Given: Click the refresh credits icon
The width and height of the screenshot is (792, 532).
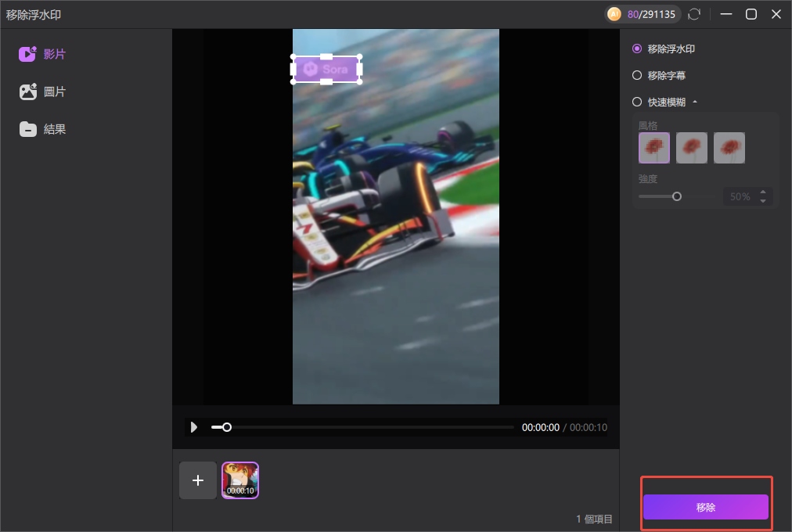Looking at the screenshot, I should [x=693, y=14].
